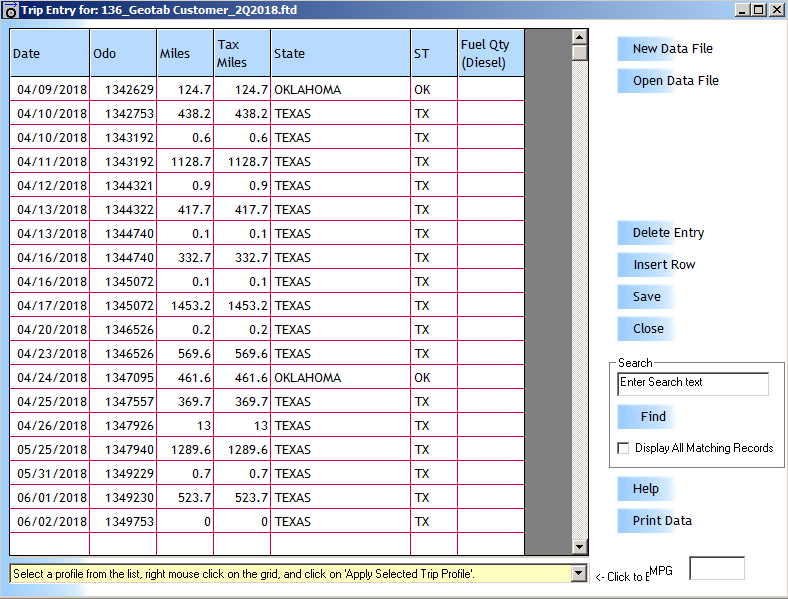Select date cell 05/25/2018
Screen dimensions: 788x599
(x=50, y=450)
